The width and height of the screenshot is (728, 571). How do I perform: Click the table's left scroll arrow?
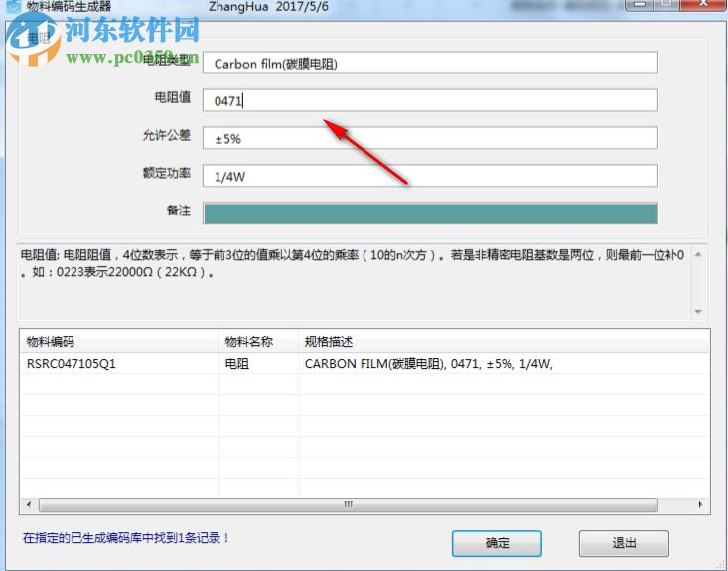(29, 505)
